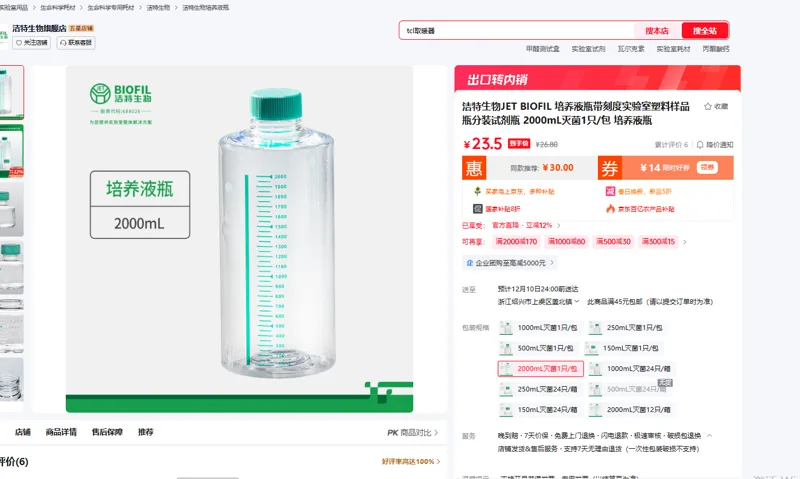Switch to the 推荐 tab
Viewport: 800px width, 479px height.
(x=145, y=432)
